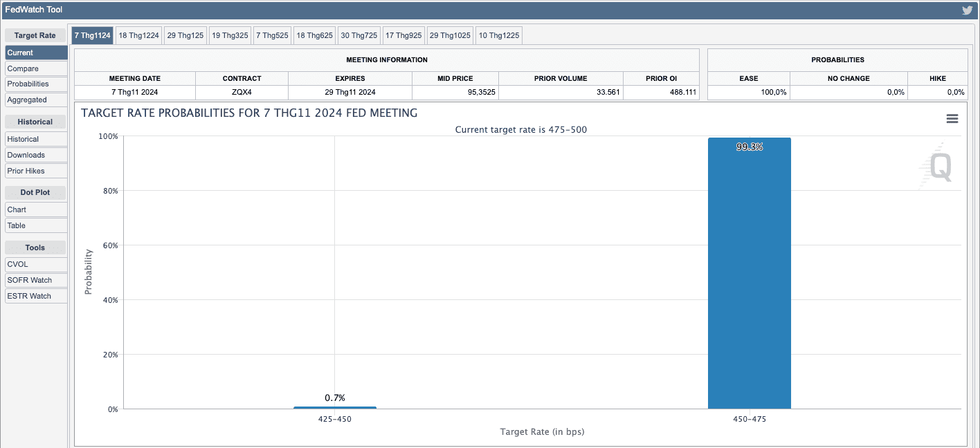This screenshot has width=980, height=448.
Task: Open the Dot Plot Table
Action: [x=36, y=225]
